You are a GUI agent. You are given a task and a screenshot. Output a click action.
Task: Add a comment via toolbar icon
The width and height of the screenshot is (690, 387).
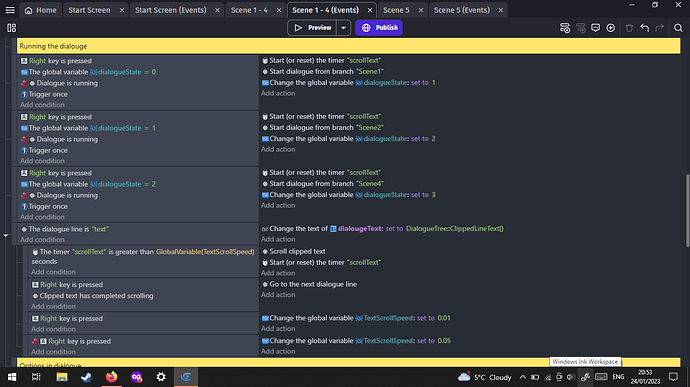[595, 28]
